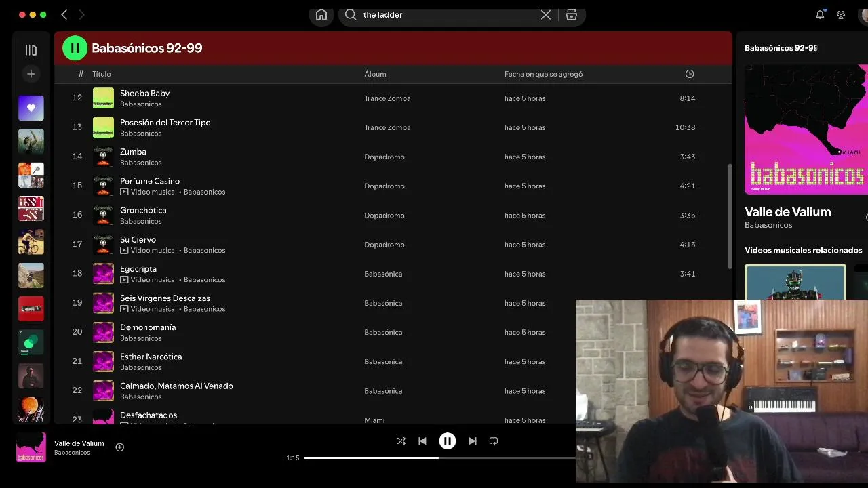Pause playlist with the green header button
The height and width of the screenshot is (488, 868).
point(75,48)
